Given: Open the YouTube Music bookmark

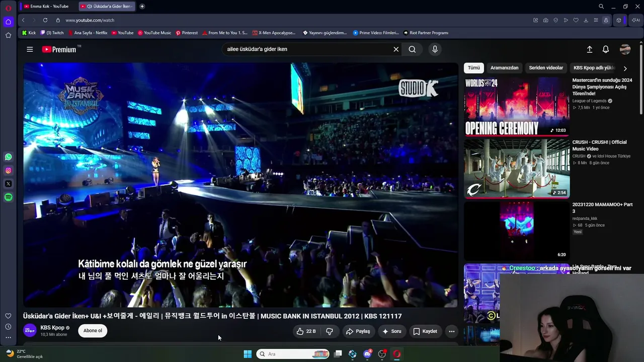Looking at the screenshot, I should (x=154, y=33).
